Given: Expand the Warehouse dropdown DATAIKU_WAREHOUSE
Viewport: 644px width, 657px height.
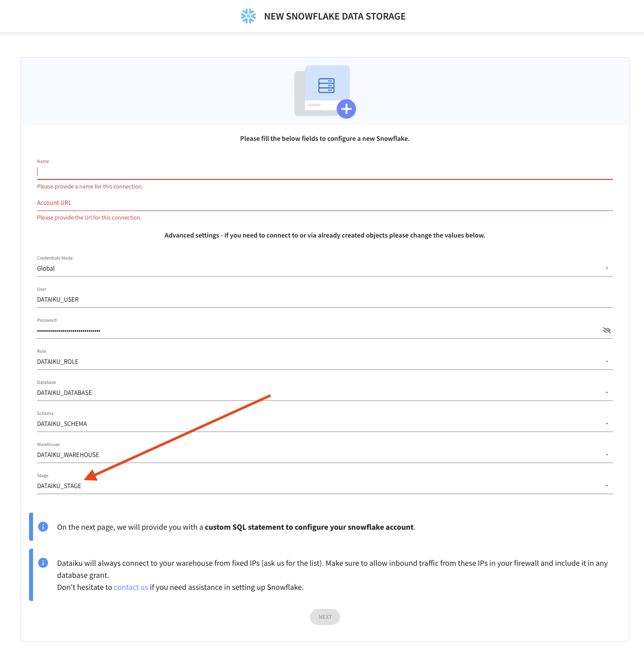Looking at the screenshot, I should [x=325, y=455].
